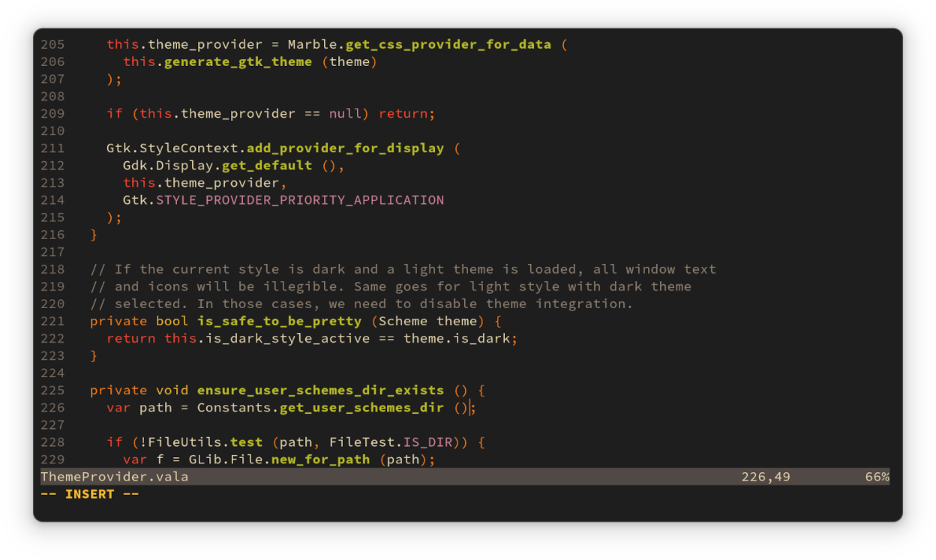Click the 226,49 cursor position indicator

coord(765,477)
